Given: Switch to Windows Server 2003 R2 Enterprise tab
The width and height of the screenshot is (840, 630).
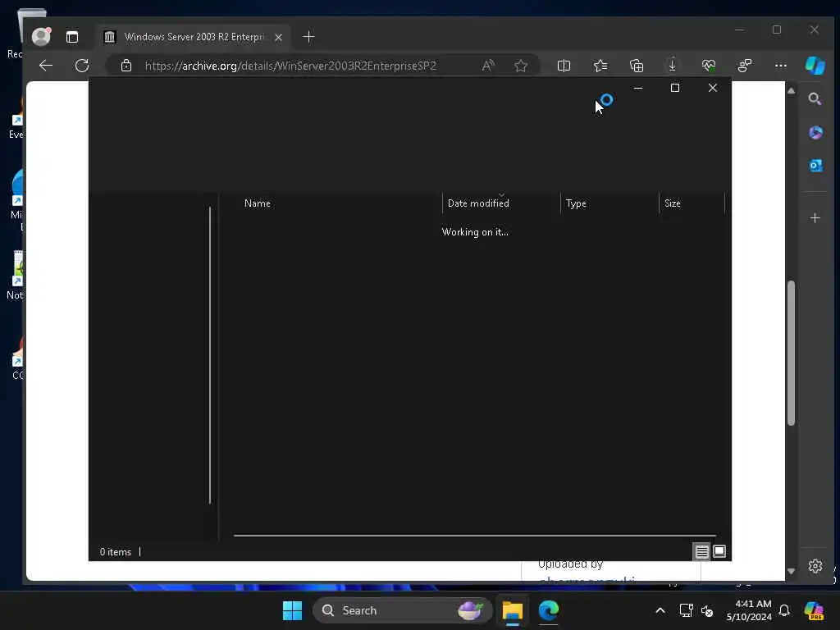Looking at the screenshot, I should click(193, 37).
